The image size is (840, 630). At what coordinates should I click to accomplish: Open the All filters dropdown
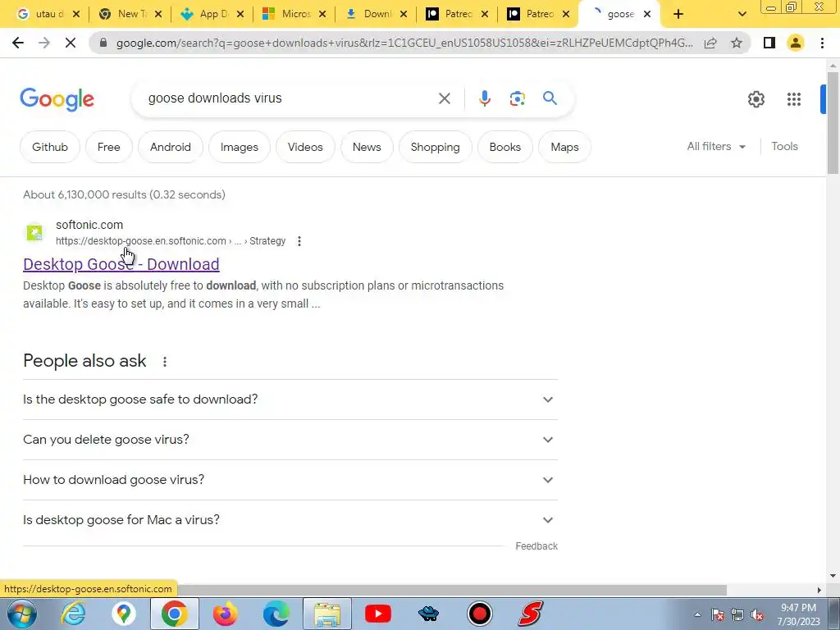point(716,146)
